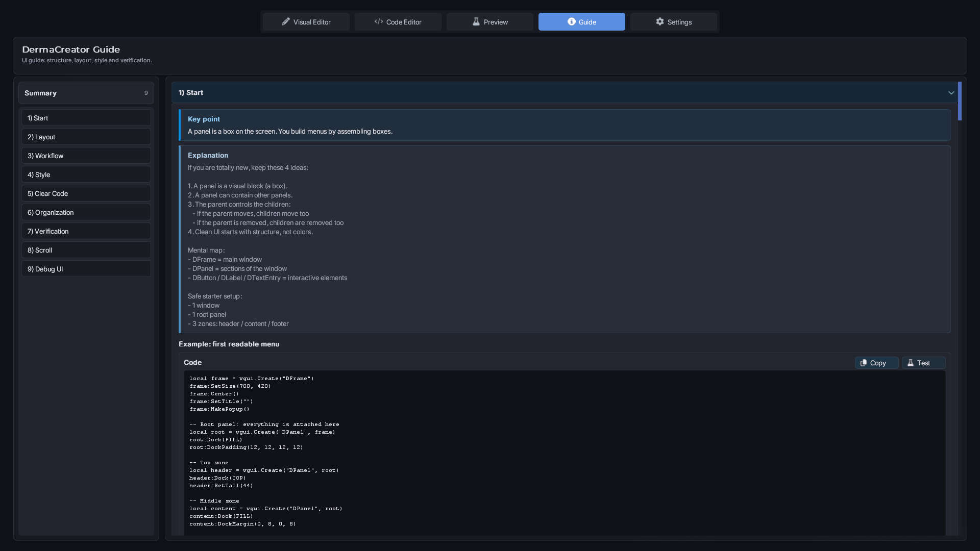The width and height of the screenshot is (980, 551).
Task: Open "2) Layout" in the summary
Action: click(x=86, y=137)
